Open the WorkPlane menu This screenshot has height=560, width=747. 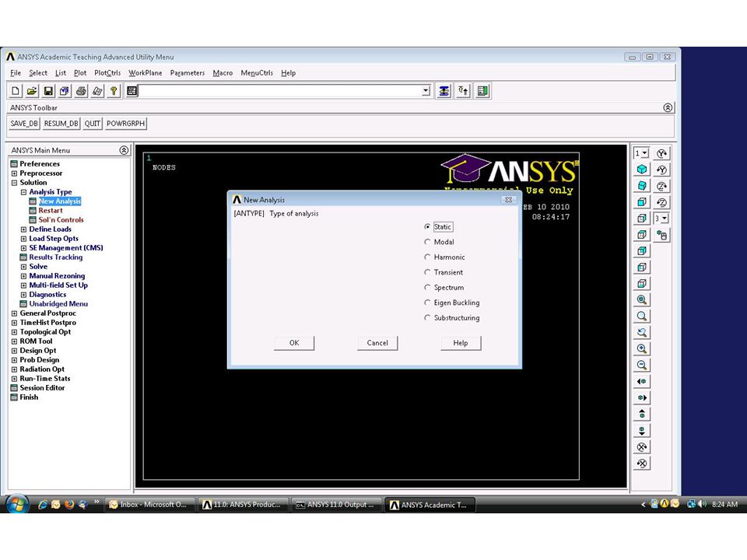pyautogui.click(x=146, y=73)
